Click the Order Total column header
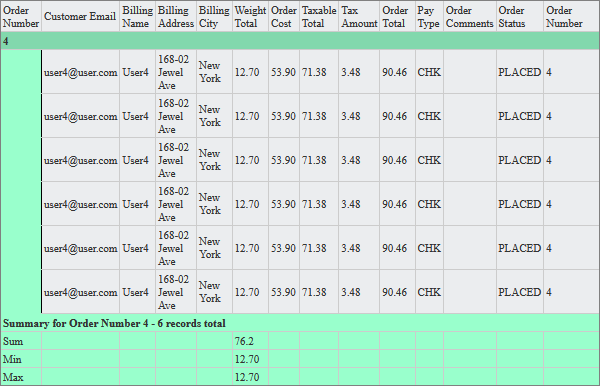 pos(397,16)
